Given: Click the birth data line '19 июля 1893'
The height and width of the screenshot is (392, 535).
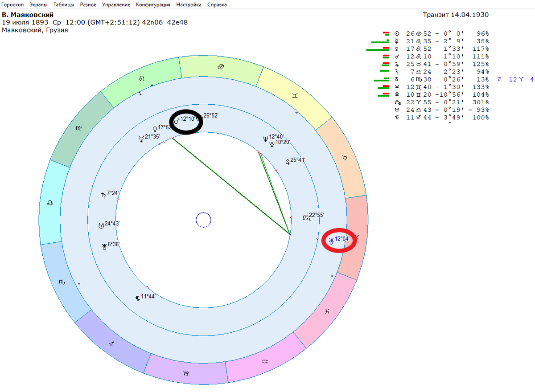Looking at the screenshot, I should 95,22.
